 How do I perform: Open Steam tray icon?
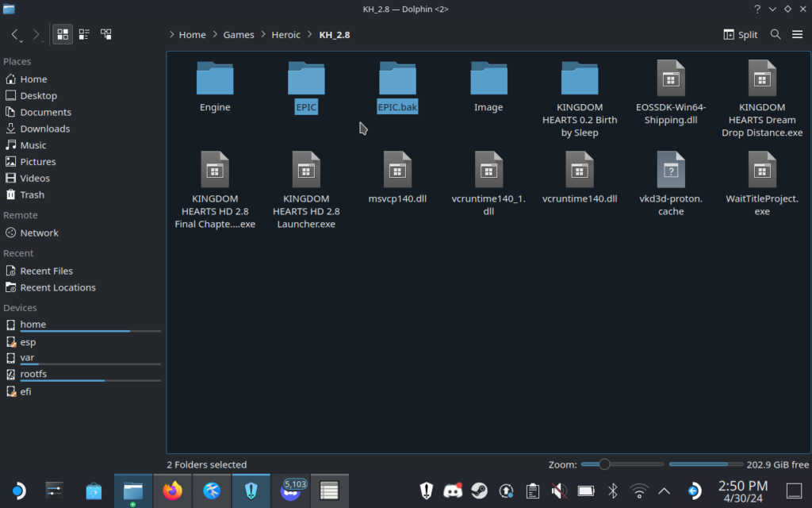coord(480,491)
